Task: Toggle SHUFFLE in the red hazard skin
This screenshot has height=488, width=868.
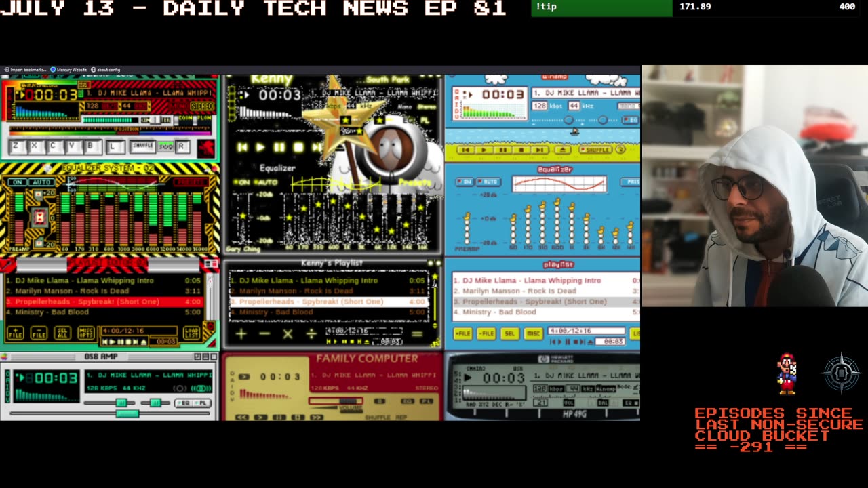Action: [x=142, y=146]
